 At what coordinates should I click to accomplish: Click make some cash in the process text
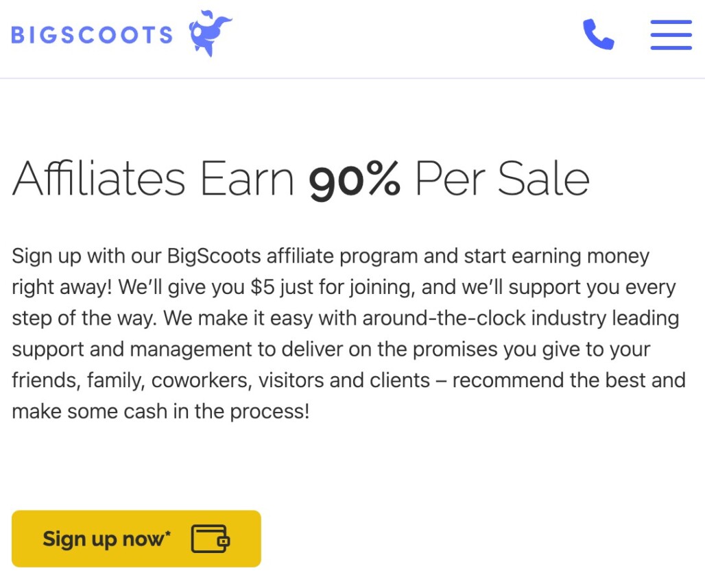(160, 411)
